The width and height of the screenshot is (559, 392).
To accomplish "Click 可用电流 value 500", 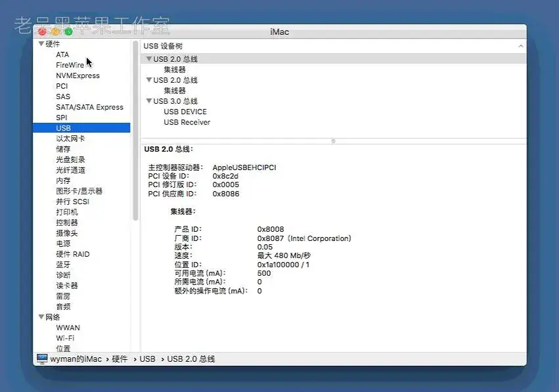I will (x=264, y=273).
